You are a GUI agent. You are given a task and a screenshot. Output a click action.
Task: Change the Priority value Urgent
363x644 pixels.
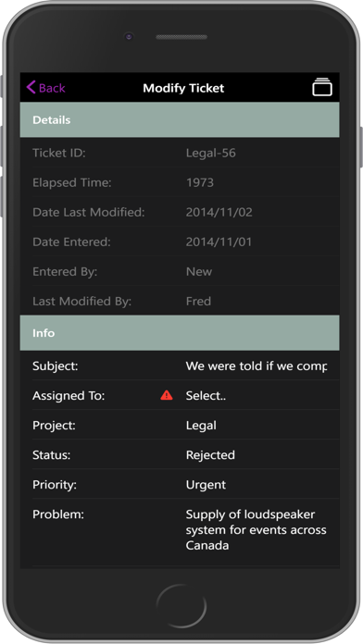coord(206,485)
